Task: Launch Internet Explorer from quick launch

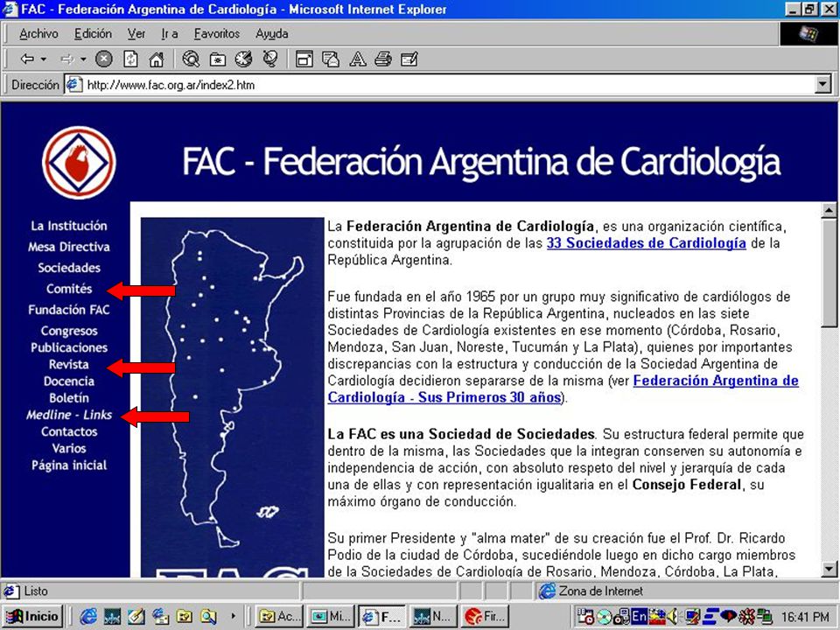Action: click(87, 617)
